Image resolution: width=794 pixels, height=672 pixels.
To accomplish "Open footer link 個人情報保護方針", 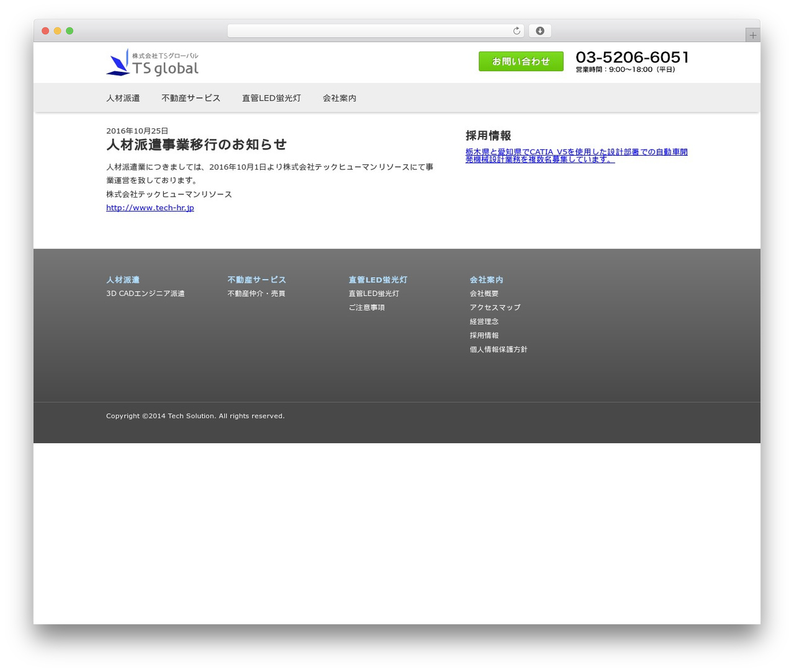I will [498, 350].
